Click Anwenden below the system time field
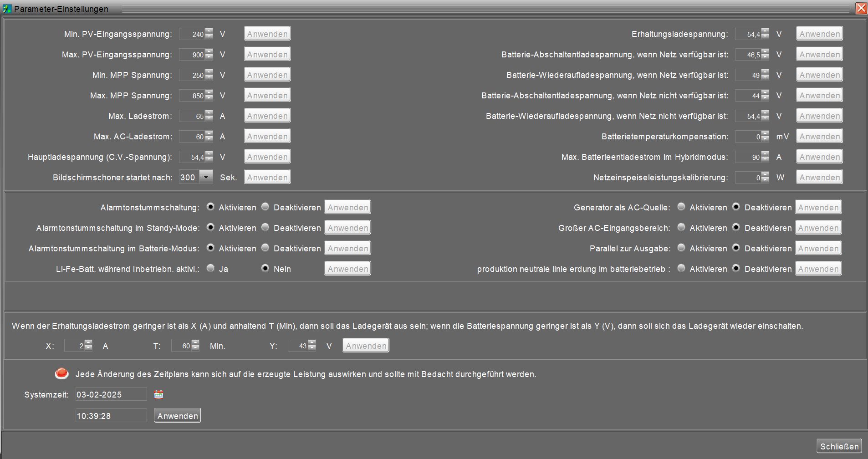 (x=178, y=416)
